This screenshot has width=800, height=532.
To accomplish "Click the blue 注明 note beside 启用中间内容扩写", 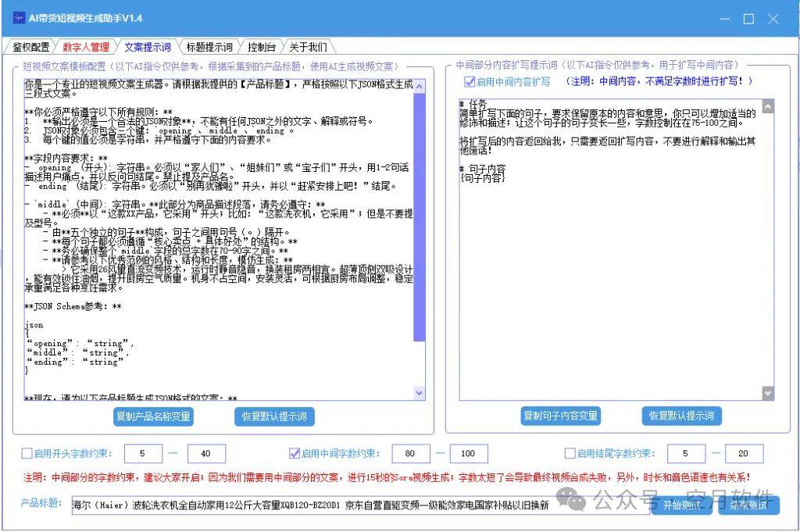I will (x=659, y=81).
